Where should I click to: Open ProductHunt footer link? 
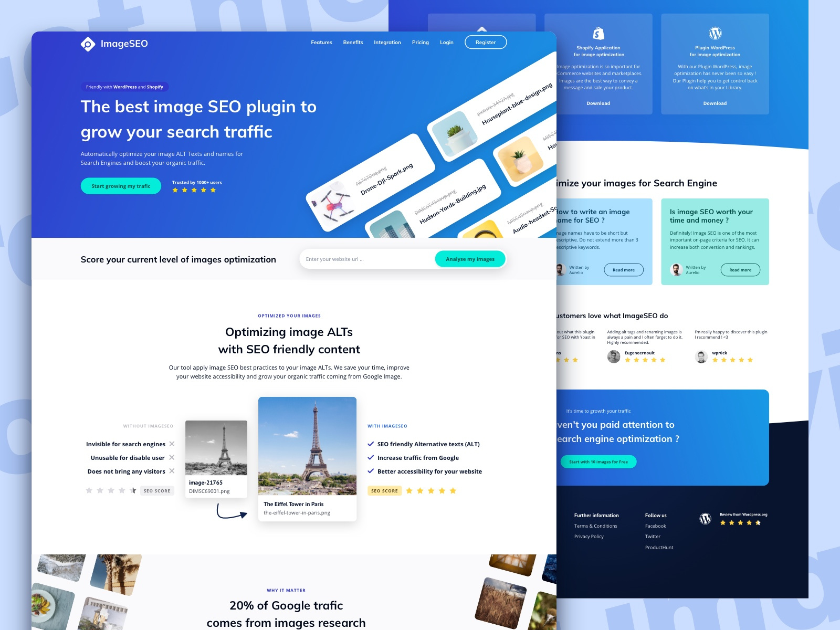pos(659,548)
